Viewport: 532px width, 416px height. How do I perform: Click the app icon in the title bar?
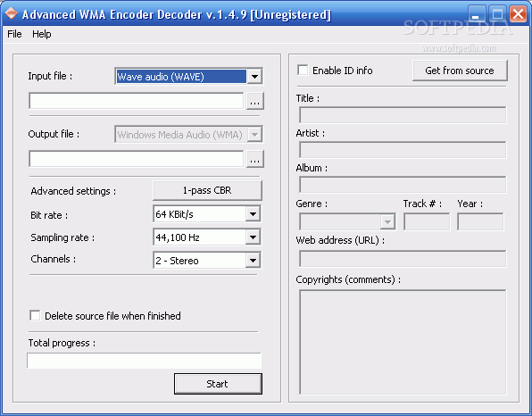11,13
